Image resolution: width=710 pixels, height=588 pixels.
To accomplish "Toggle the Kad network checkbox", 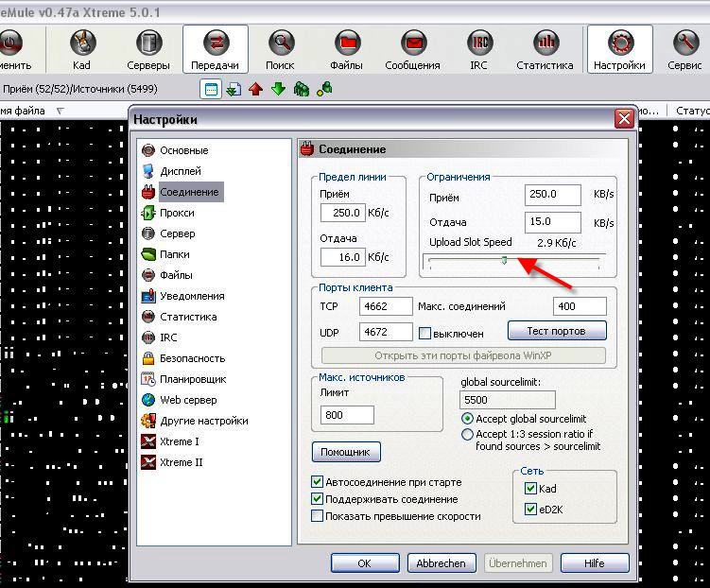I will tap(530, 489).
